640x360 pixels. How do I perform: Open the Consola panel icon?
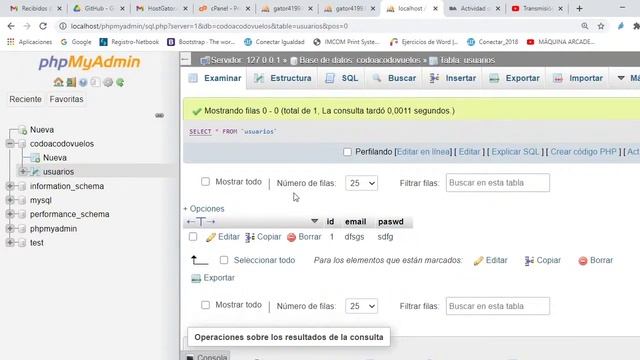click(190, 357)
